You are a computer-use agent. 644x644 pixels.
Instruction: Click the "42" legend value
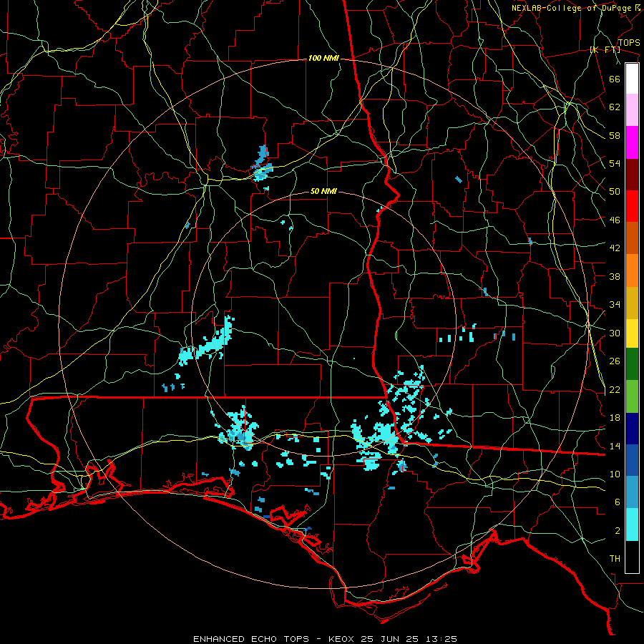click(615, 248)
